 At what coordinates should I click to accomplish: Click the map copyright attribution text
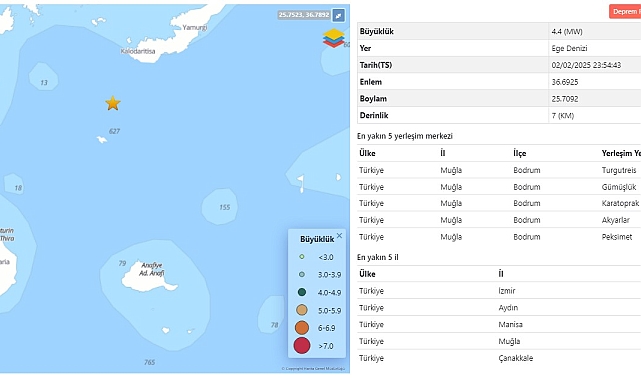pyautogui.click(x=313, y=369)
